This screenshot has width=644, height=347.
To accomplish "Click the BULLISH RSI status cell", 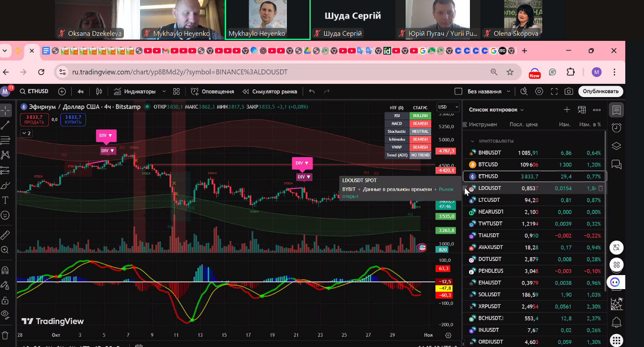I will [420, 116].
